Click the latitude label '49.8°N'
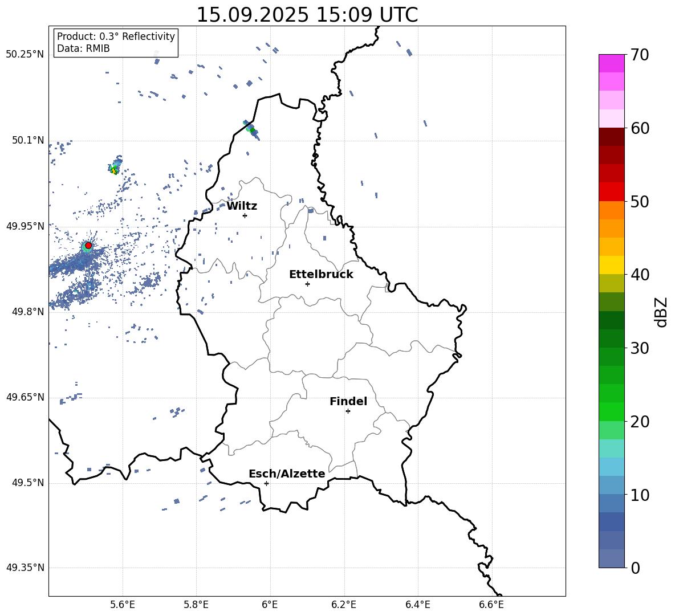 [x=28, y=312]
